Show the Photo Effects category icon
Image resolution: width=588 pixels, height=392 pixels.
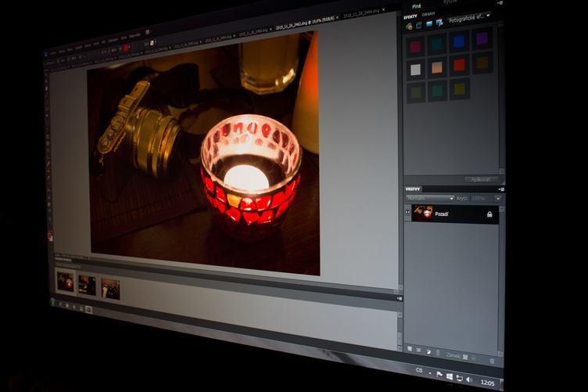tap(429, 23)
